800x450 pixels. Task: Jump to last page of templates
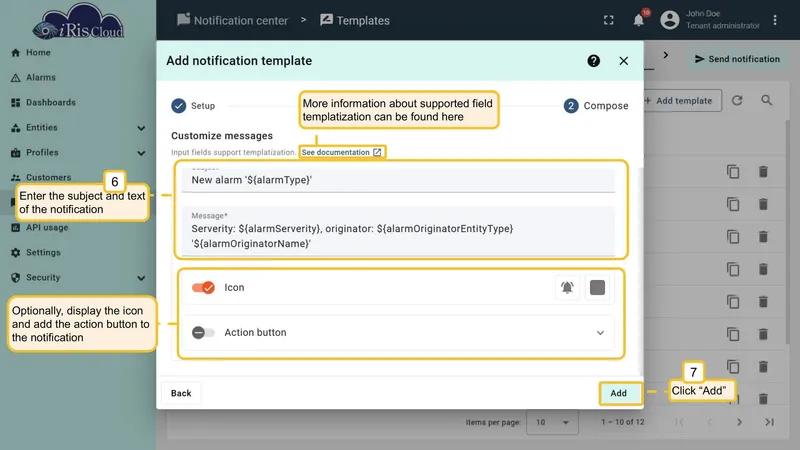pos(769,422)
